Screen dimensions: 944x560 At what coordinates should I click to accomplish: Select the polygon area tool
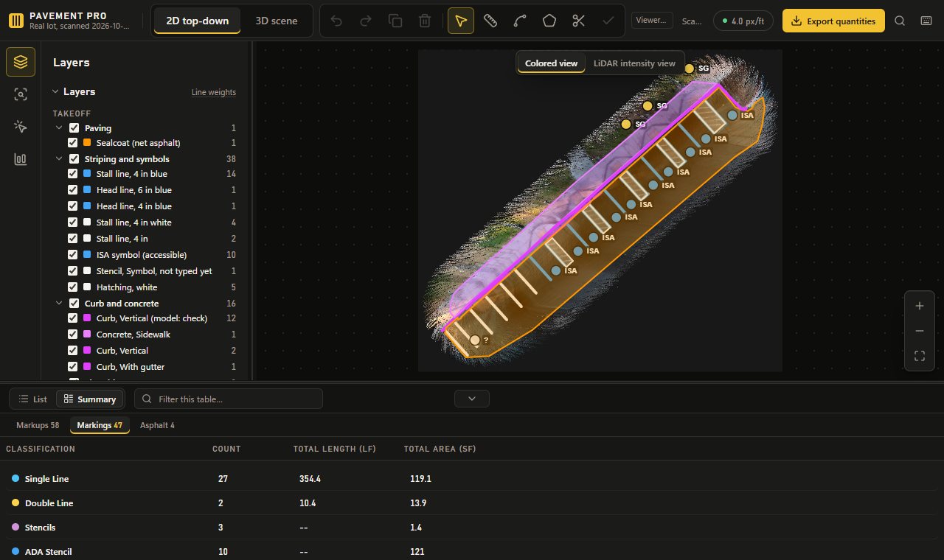pyautogui.click(x=549, y=21)
